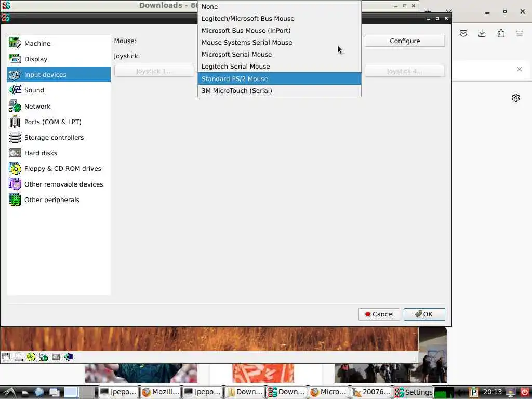Open the Storage controllers category
The height and width of the screenshot is (399, 532).
click(x=59, y=137)
